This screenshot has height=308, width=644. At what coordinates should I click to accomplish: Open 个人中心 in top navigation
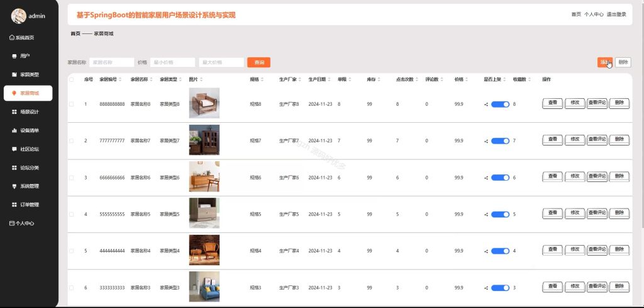594,14
